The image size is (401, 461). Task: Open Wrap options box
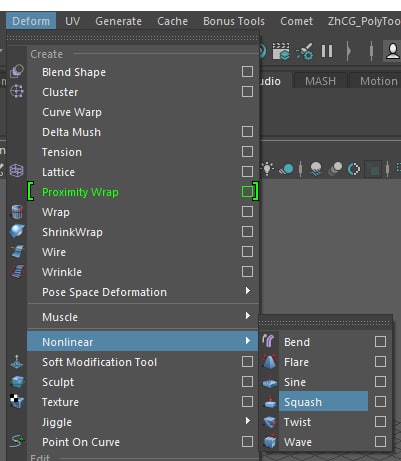point(247,212)
